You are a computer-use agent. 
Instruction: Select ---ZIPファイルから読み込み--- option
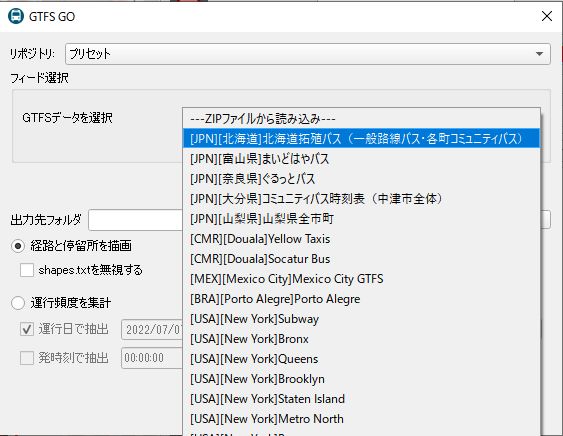[x=361, y=119]
